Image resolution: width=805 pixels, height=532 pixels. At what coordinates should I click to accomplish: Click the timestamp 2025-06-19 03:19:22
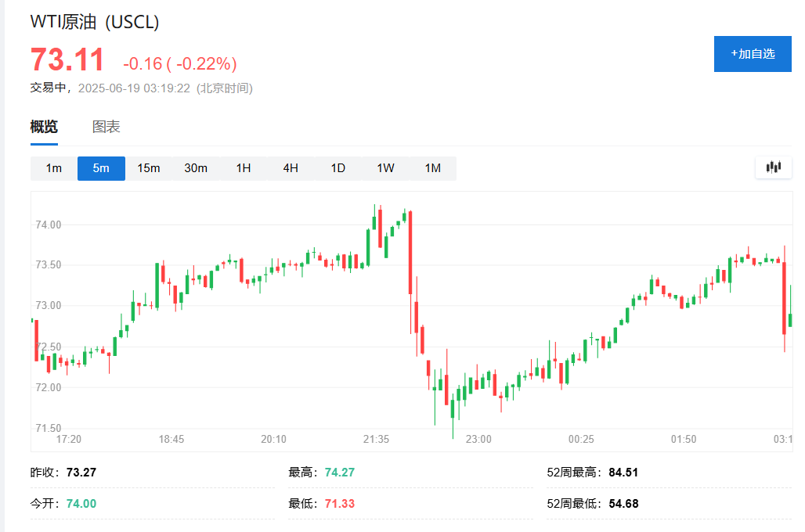[134, 88]
